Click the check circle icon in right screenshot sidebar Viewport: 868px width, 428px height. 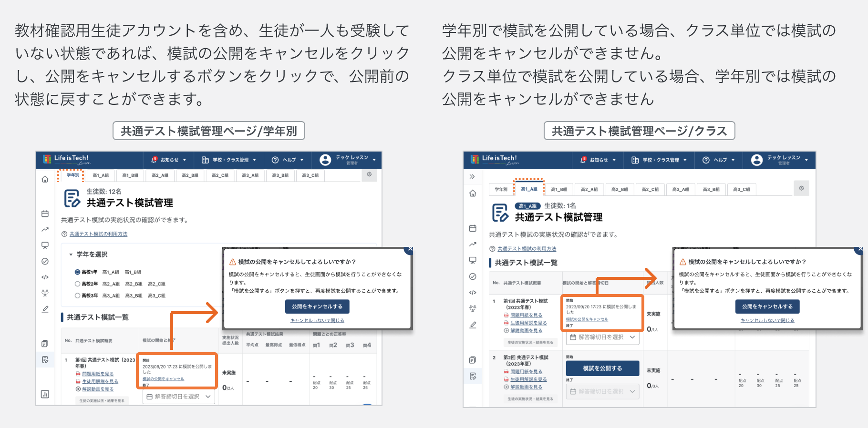pyautogui.click(x=473, y=276)
